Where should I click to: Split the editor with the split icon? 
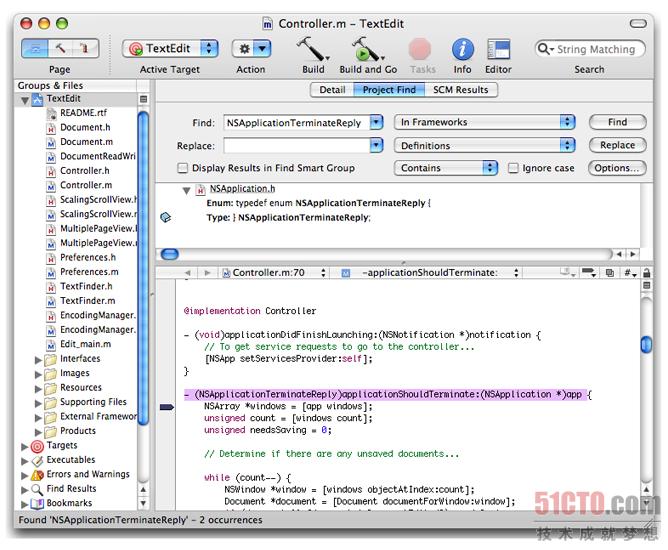[646, 285]
